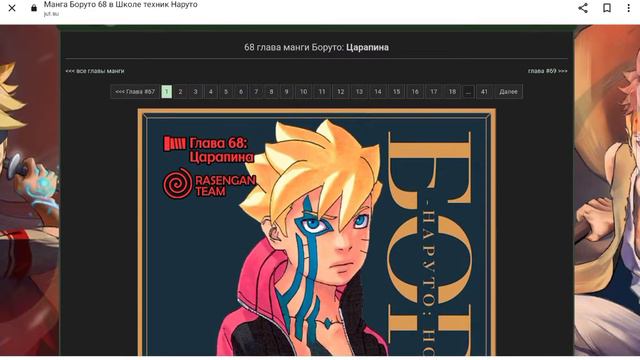Click the Boruto manga cover image

pos(317,232)
